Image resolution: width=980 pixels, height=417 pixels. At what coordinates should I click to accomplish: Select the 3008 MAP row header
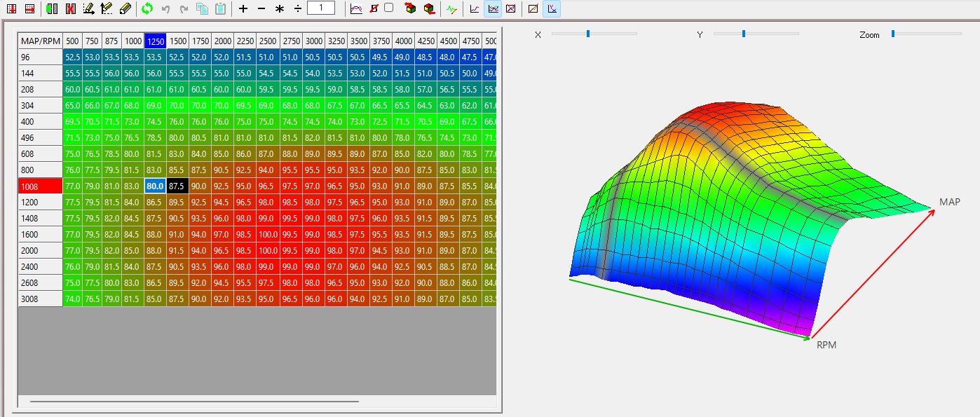click(x=40, y=299)
